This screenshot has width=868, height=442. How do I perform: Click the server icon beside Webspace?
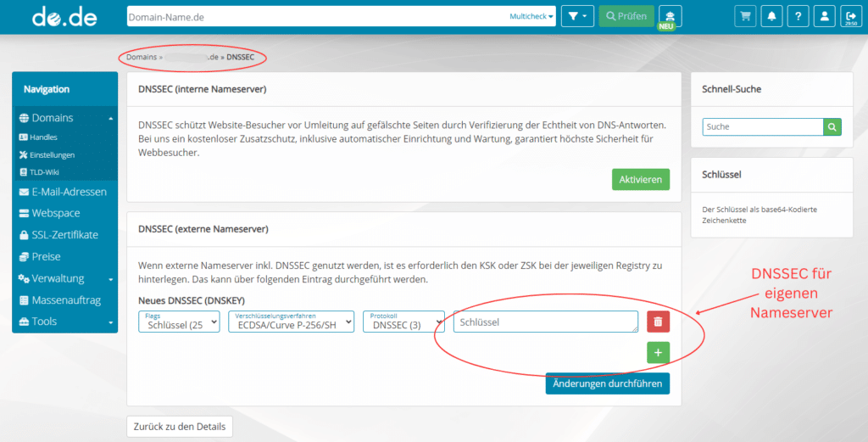[x=24, y=213]
